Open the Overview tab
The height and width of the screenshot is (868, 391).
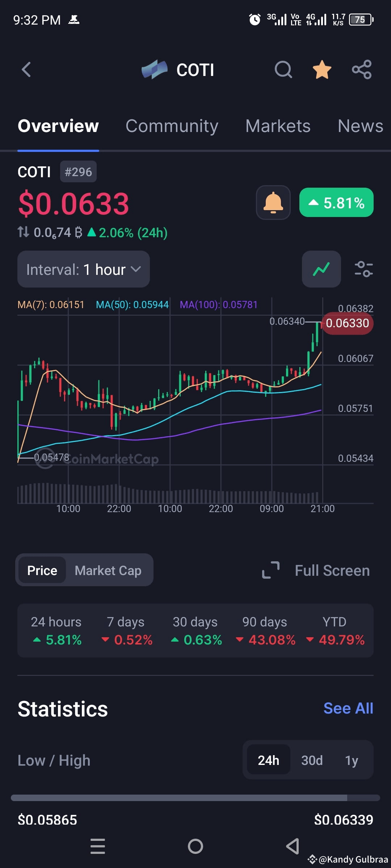pyautogui.click(x=58, y=126)
